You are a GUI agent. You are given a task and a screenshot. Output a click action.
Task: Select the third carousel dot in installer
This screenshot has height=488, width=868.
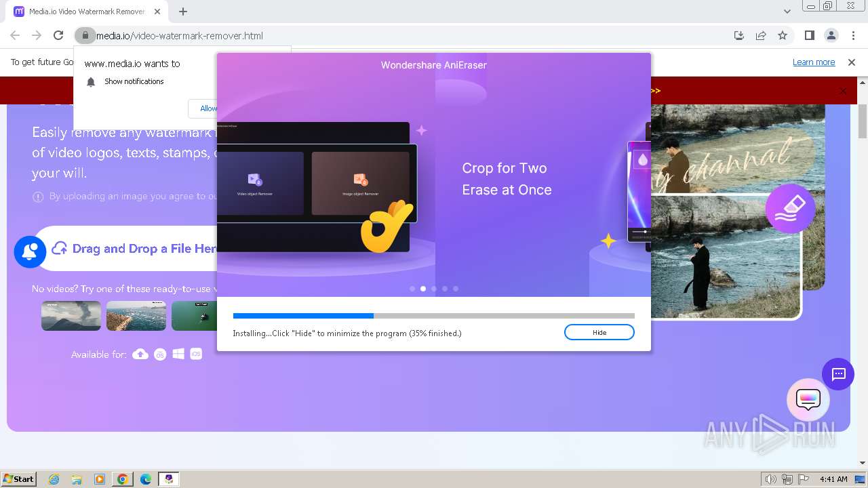click(434, 289)
